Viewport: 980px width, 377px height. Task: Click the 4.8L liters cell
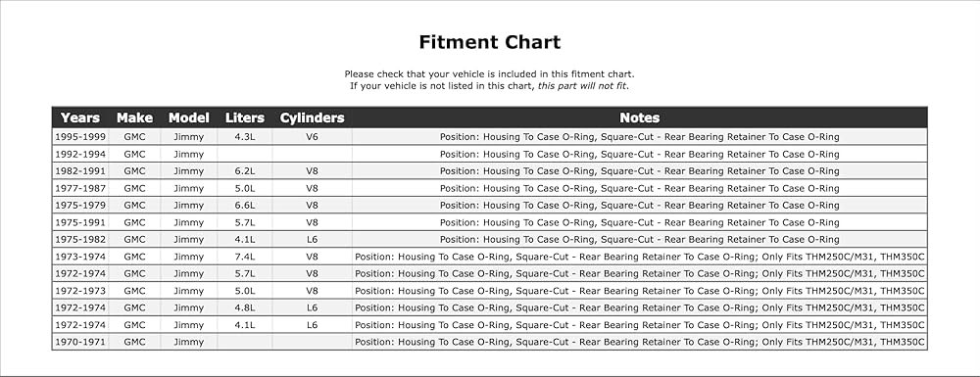coord(244,307)
